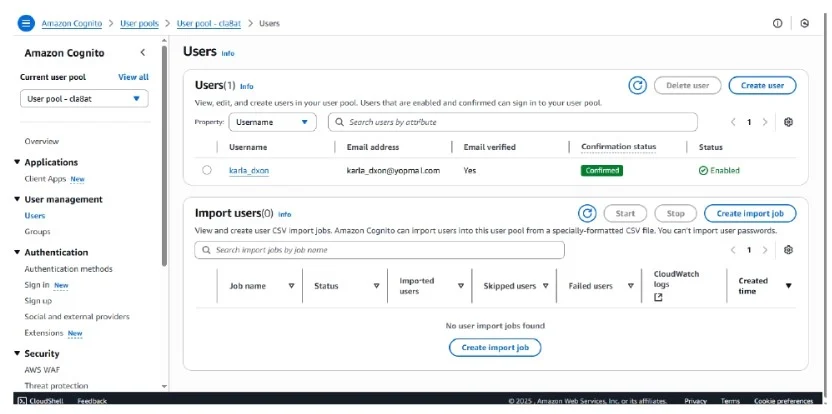The height and width of the screenshot is (414, 832).
Task: Sort by Failed users column
Action: [630, 286]
